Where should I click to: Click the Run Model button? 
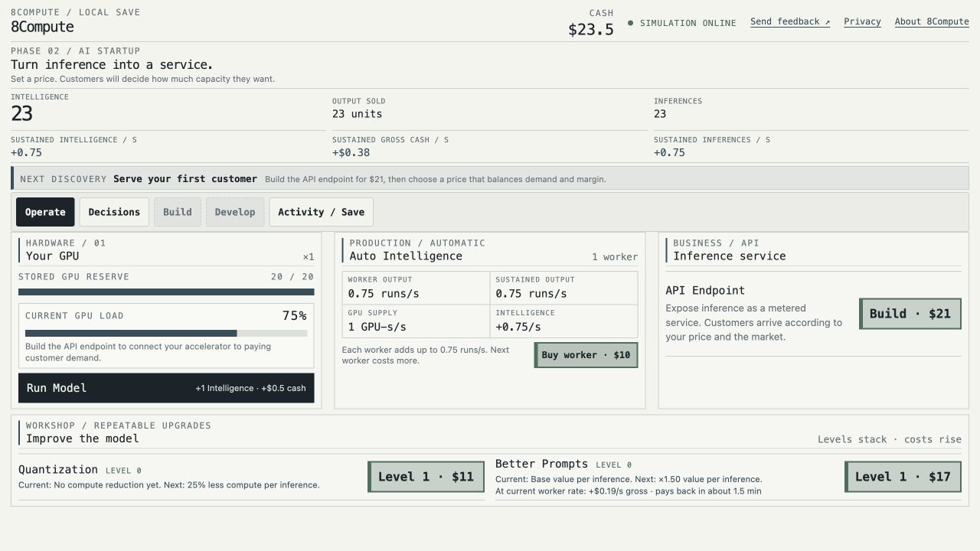coord(166,388)
